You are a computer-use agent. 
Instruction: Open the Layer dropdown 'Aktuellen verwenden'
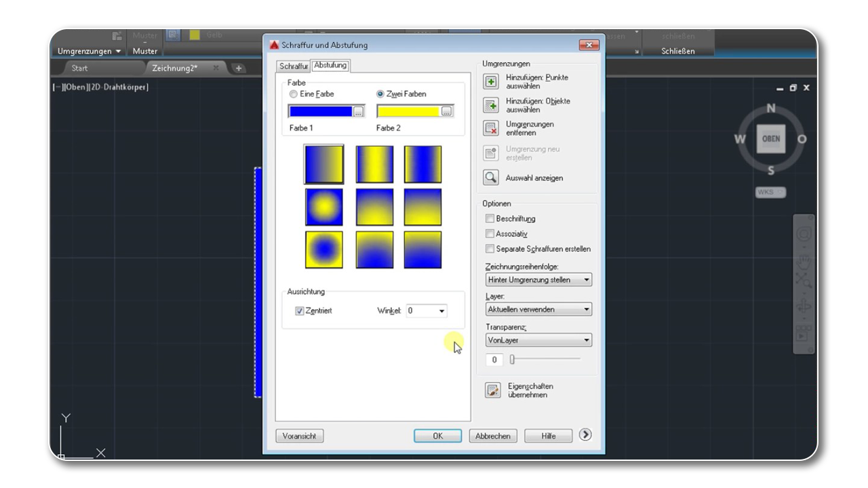click(x=587, y=310)
